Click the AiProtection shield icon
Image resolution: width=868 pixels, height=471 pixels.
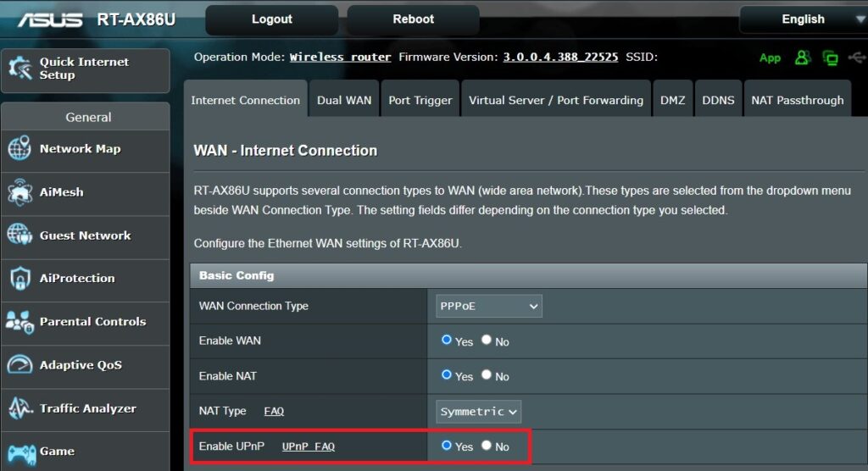(x=20, y=279)
